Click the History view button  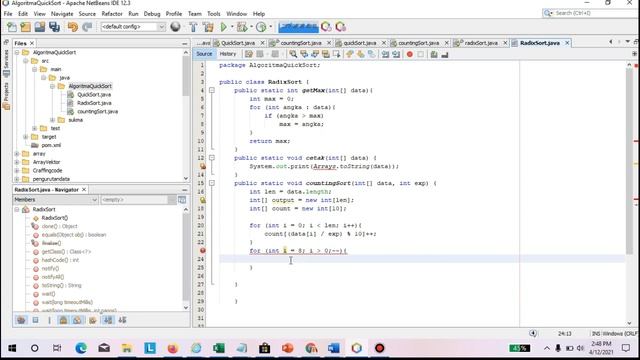228,54
